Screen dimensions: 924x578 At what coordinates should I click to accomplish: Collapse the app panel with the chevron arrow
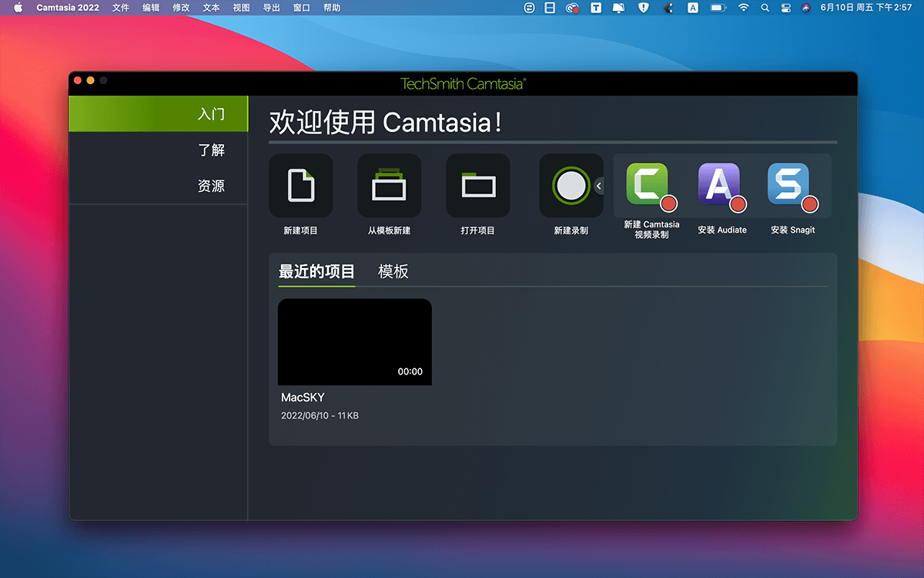599,186
